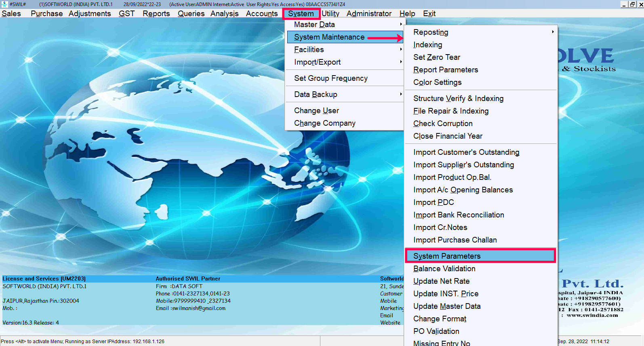Select Close Financial Year

[x=448, y=136]
